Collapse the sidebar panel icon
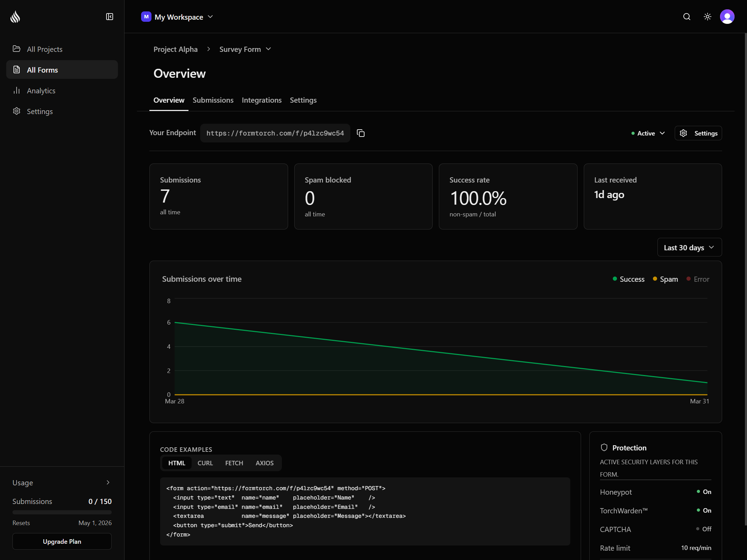The image size is (747, 560). [x=110, y=17]
